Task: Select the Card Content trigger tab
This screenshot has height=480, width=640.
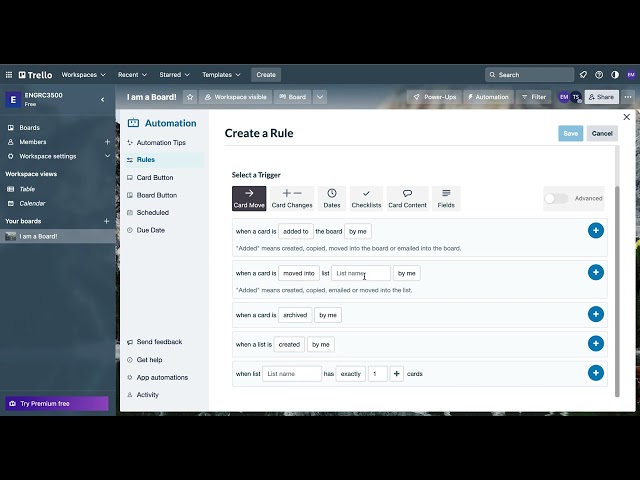Action: click(x=407, y=198)
